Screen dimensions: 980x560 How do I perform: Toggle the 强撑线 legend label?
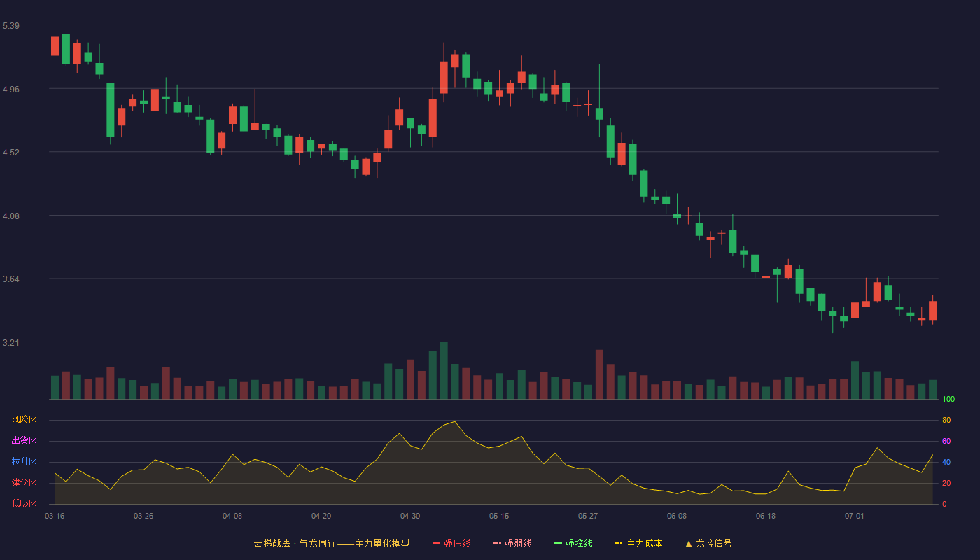coord(579,543)
